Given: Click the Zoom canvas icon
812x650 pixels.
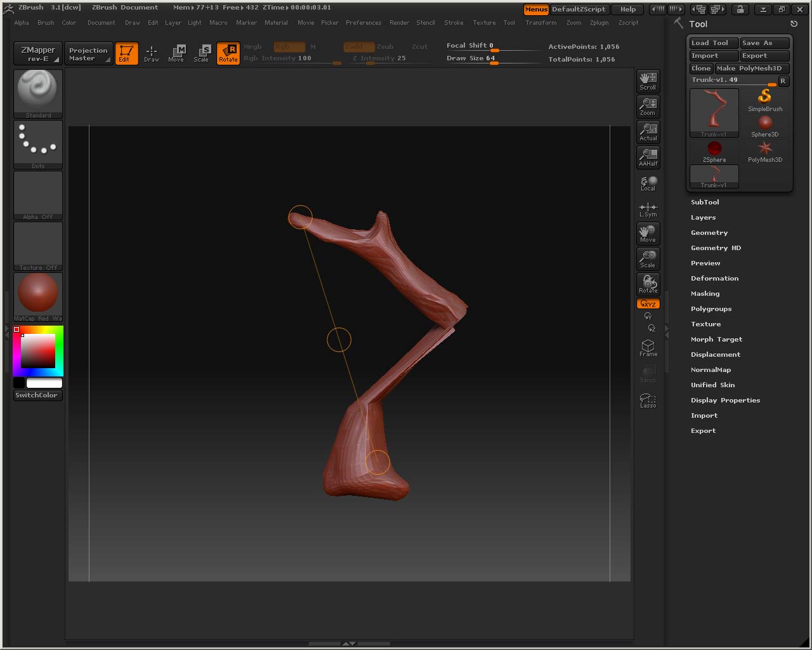Looking at the screenshot, I should tap(648, 106).
